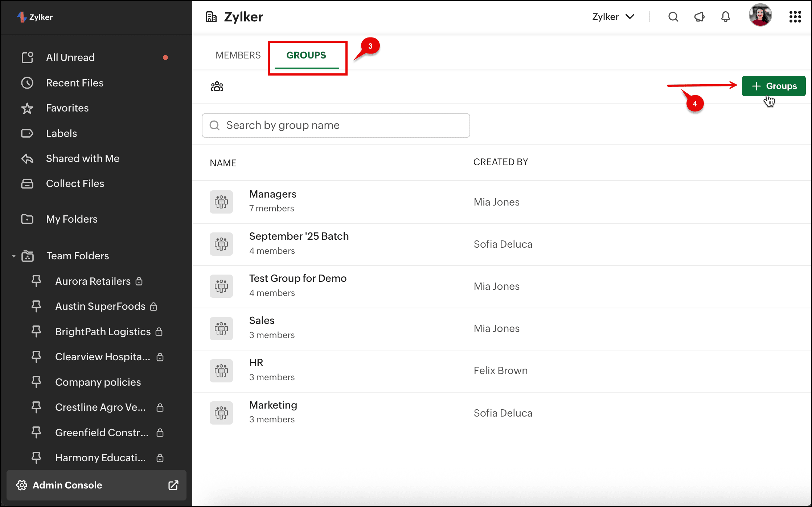This screenshot has height=507, width=812.
Task: Open Admin Console external link icon
Action: pos(173,485)
